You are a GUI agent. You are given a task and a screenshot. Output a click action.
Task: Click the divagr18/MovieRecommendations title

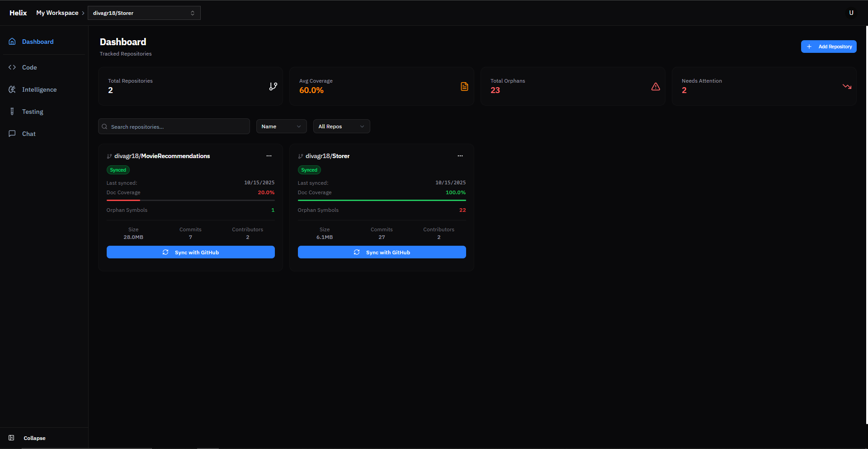coord(162,156)
